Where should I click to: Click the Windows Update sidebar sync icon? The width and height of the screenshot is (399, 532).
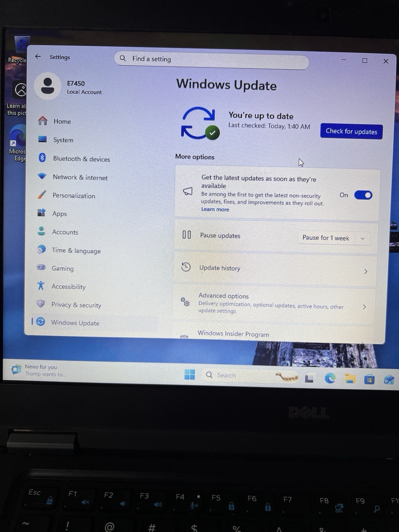pos(40,321)
